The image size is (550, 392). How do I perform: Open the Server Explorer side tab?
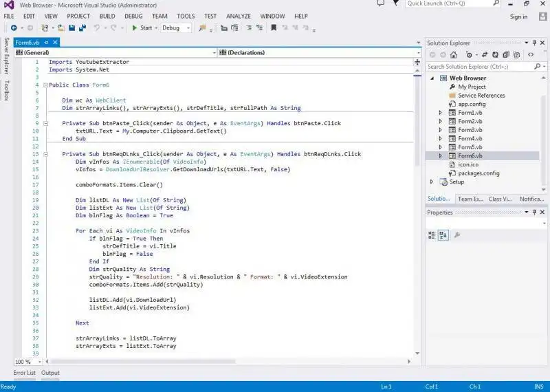(x=6, y=56)
